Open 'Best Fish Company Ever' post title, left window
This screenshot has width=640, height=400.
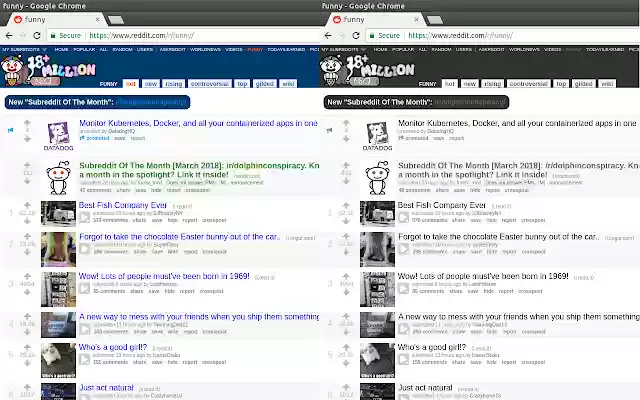[123, 205]
